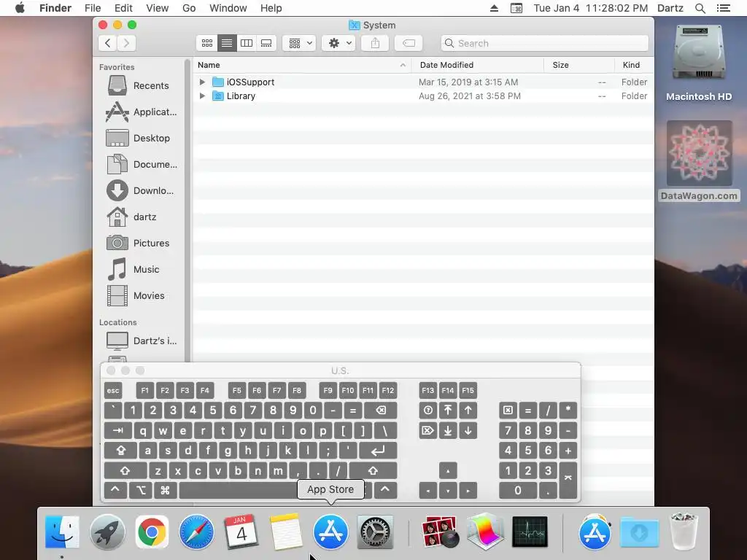Click the eject icon in menu bar
Viewport: 747px width, 560px height.
tap(494, 8)
